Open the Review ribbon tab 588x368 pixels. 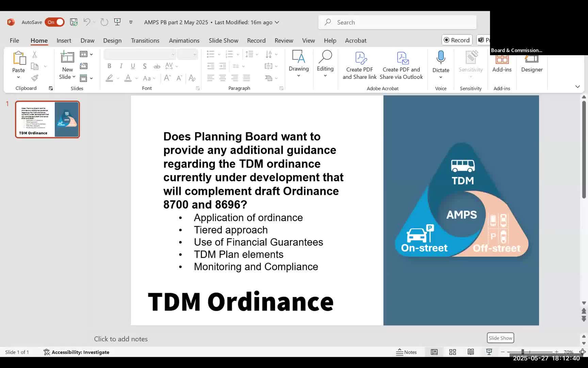284,40
